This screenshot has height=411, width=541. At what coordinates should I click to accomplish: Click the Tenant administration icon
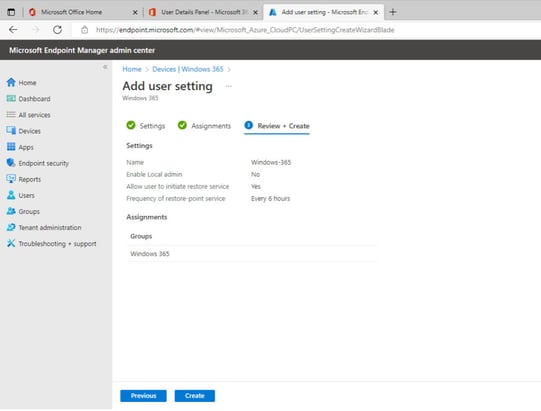(11, 227)
